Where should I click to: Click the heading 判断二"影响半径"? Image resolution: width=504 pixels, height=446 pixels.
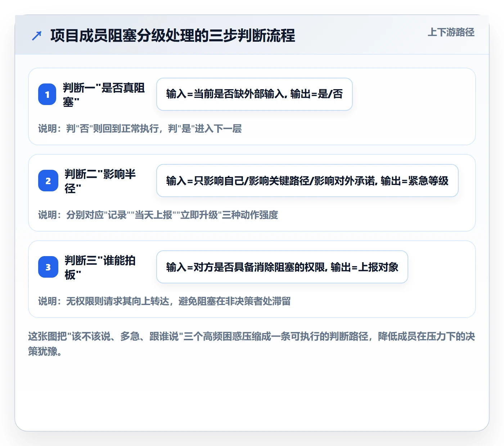[100, 181]
